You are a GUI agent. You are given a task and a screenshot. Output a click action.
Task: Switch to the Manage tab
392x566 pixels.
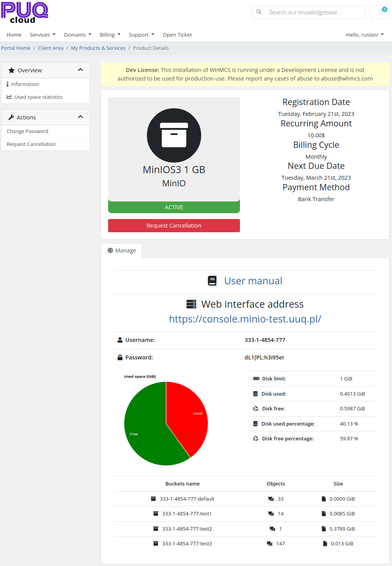121,251
